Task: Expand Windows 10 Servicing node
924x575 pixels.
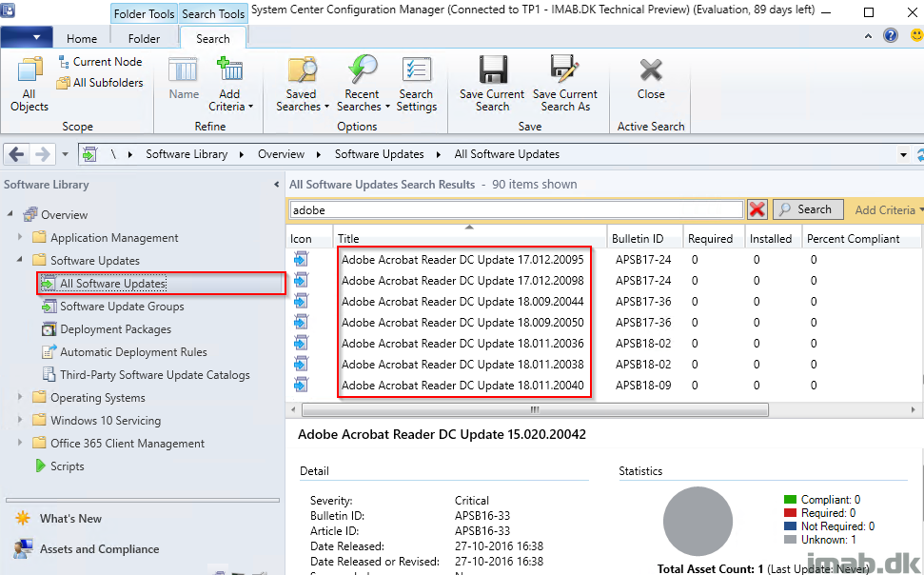Action: click(x=20, y=420)
